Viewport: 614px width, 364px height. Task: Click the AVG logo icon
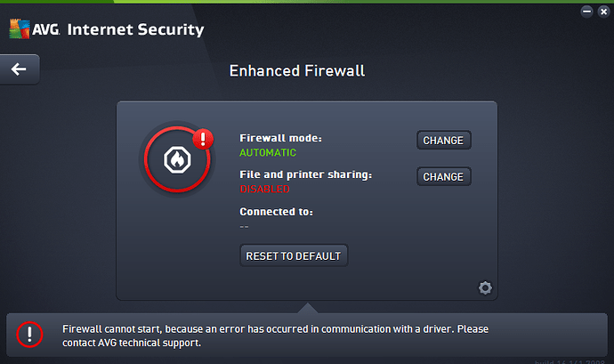[x=20, y=28]
